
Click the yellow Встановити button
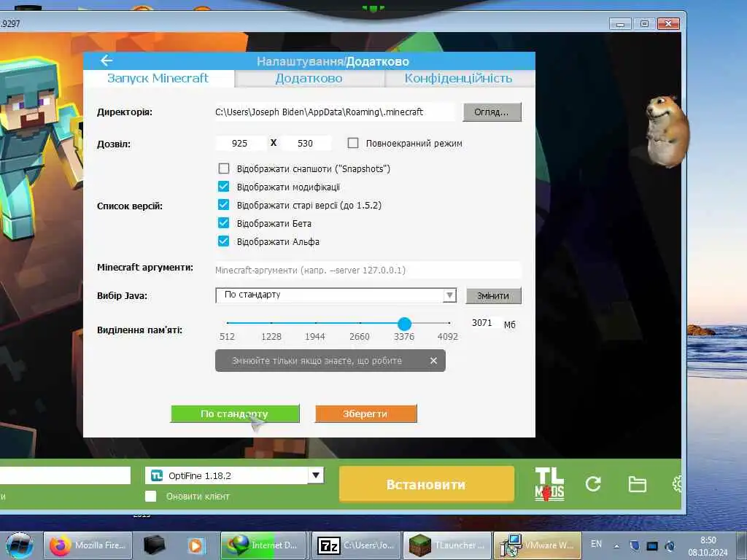(426, 484)
